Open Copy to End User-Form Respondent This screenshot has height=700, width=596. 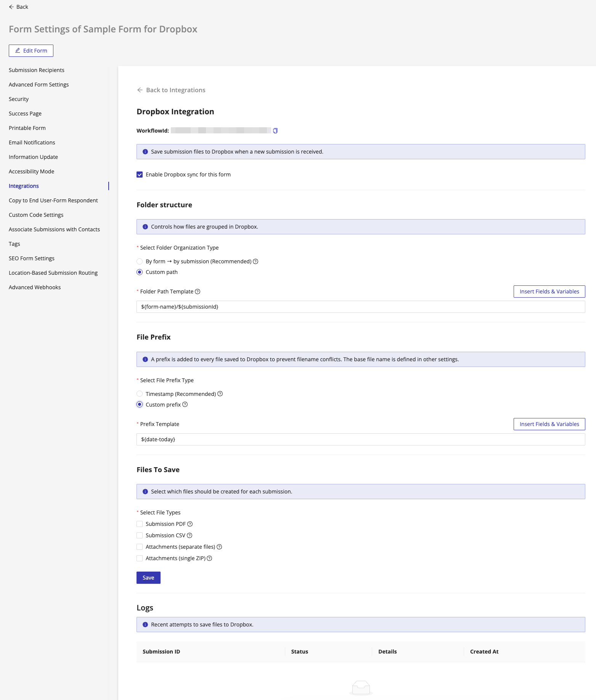click(x=53, y=200)
